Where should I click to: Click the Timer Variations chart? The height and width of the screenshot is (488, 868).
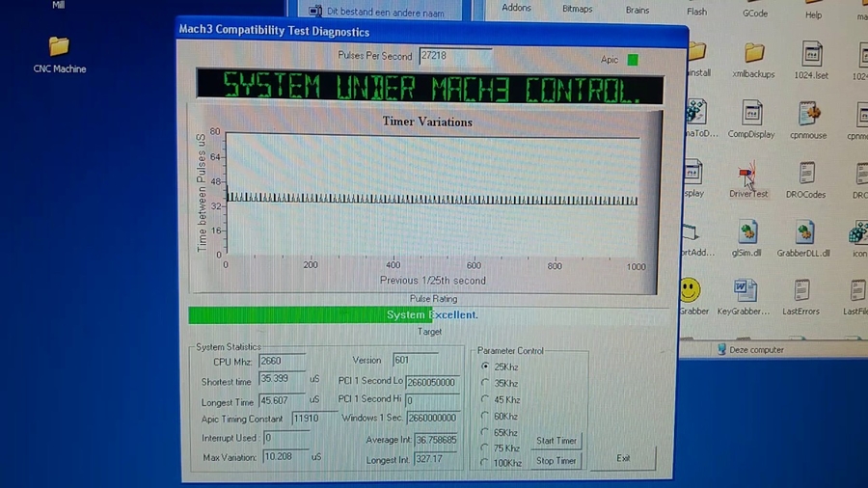pyautogui.click(x=425, y=200)
